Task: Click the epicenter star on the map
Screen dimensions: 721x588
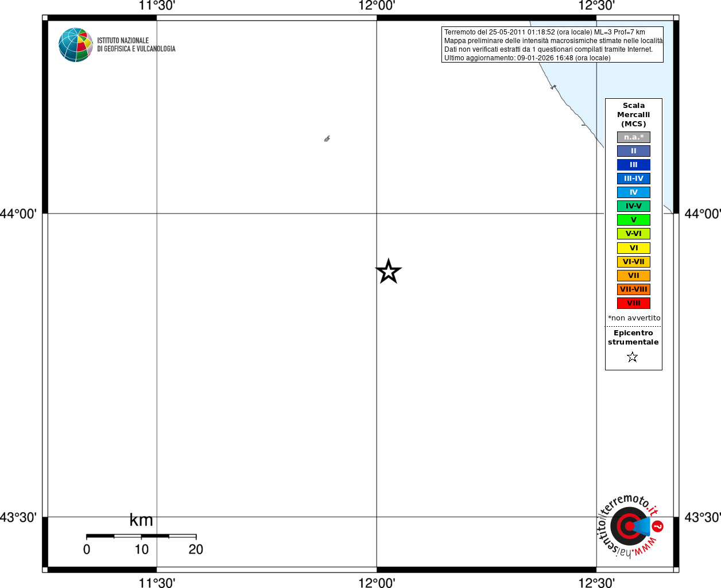Action: [389, 271]
